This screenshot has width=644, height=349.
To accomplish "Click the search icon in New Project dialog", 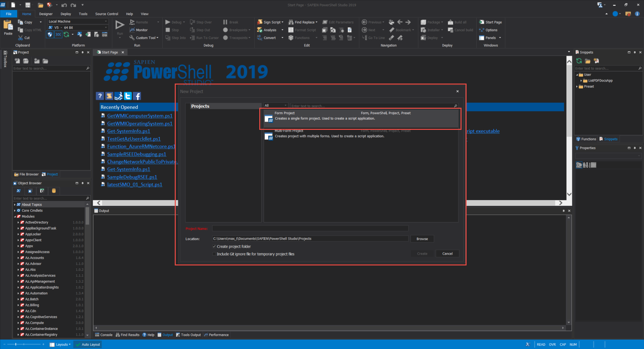I will tap(455, 106).
